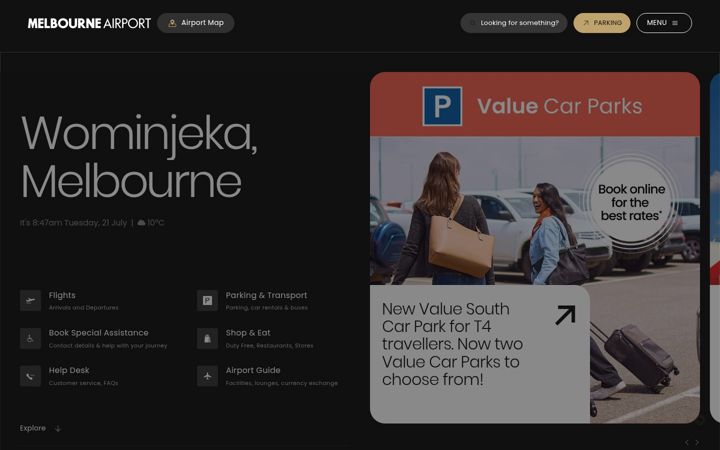Click the yellow Parking button
Screen dimensions: 720x450
(x=602, y=23)
